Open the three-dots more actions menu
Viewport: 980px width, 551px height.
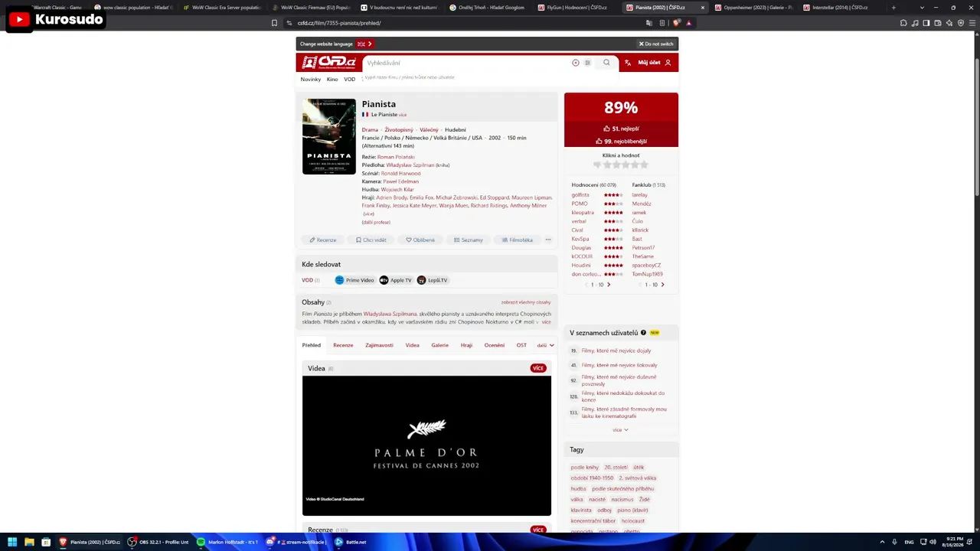(547, 240)
